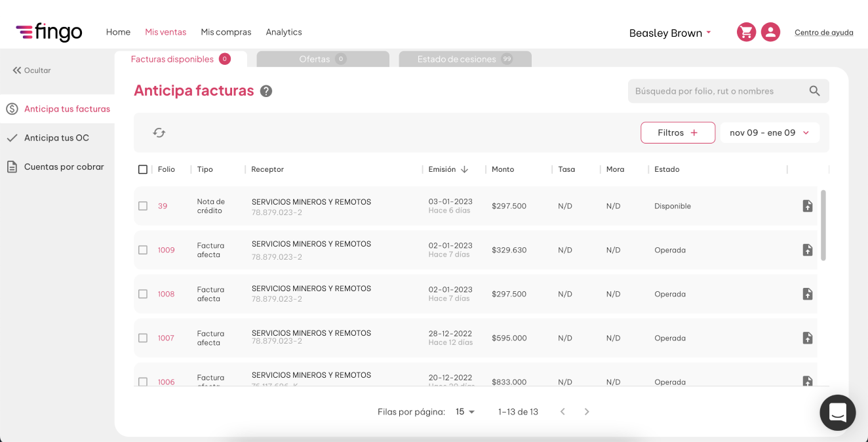Viewport: 868px width, 442px height.
Task: Toggle the select-all checkbox in header
Action: coord(143,169)
